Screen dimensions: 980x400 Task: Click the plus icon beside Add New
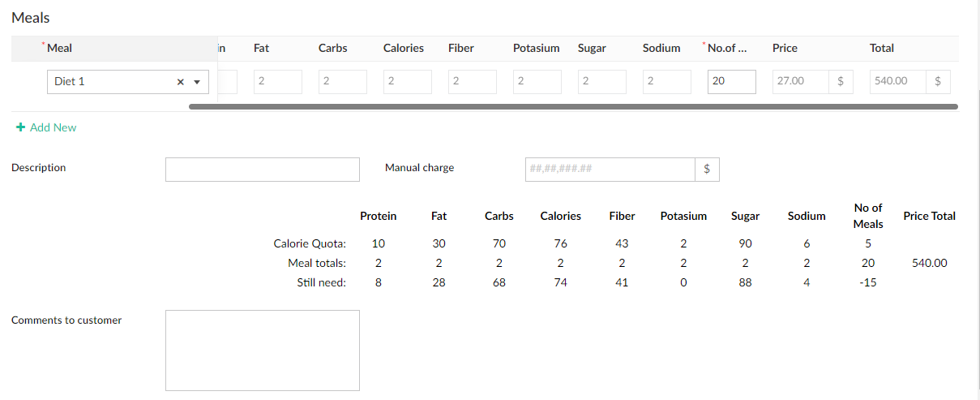[x=21, y=127]
